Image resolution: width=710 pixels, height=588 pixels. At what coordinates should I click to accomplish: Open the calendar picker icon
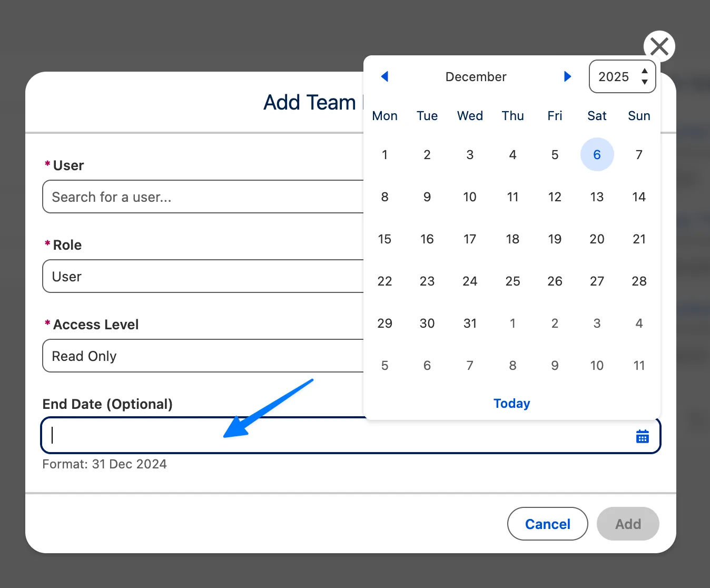point(642,436)
